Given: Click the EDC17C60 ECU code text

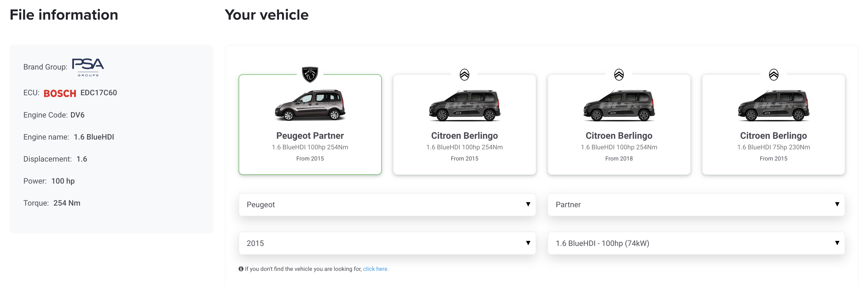Looking at the screenshot, I should (99, 93).
